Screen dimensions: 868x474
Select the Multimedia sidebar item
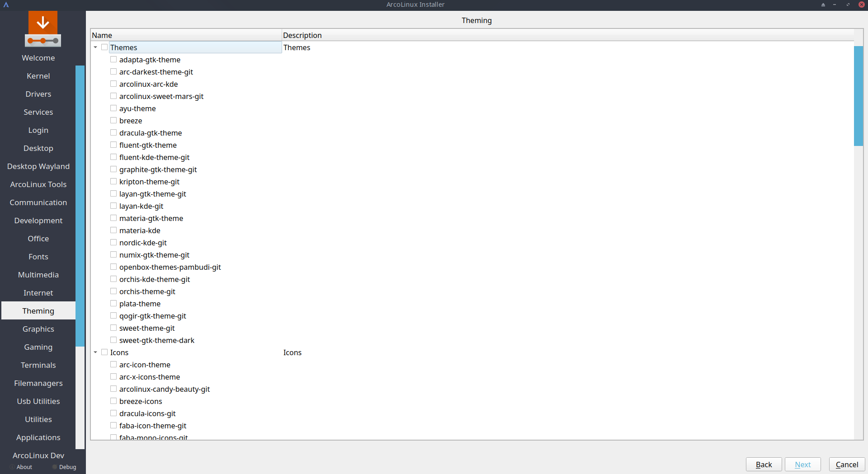pyautogui.click(x=38, y=275)
